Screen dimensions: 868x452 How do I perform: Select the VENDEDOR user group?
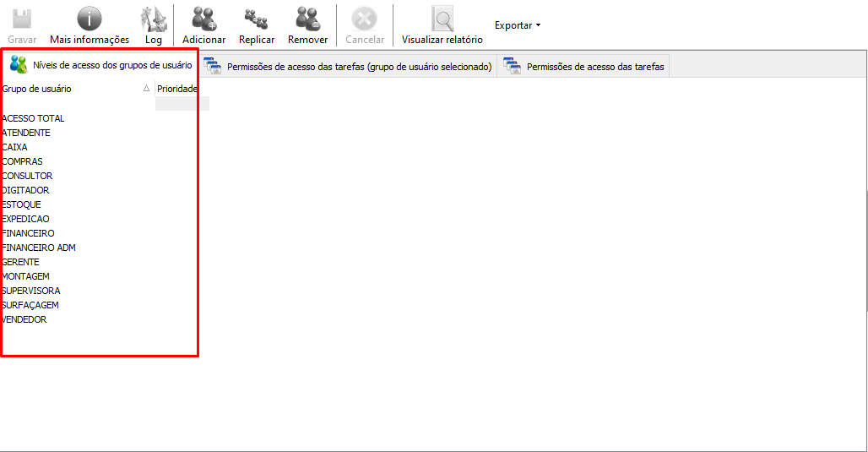(24, 319)
